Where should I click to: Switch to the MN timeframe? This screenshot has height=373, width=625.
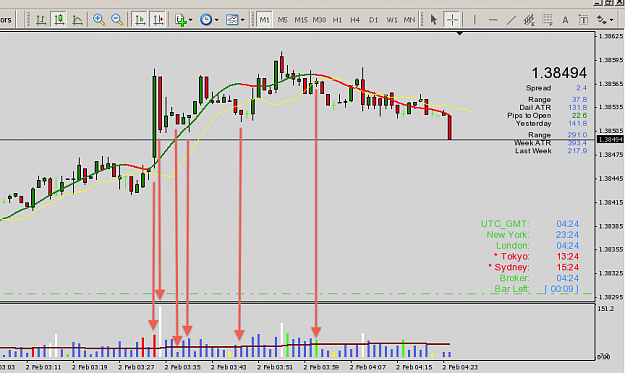[x=409, y=19]
